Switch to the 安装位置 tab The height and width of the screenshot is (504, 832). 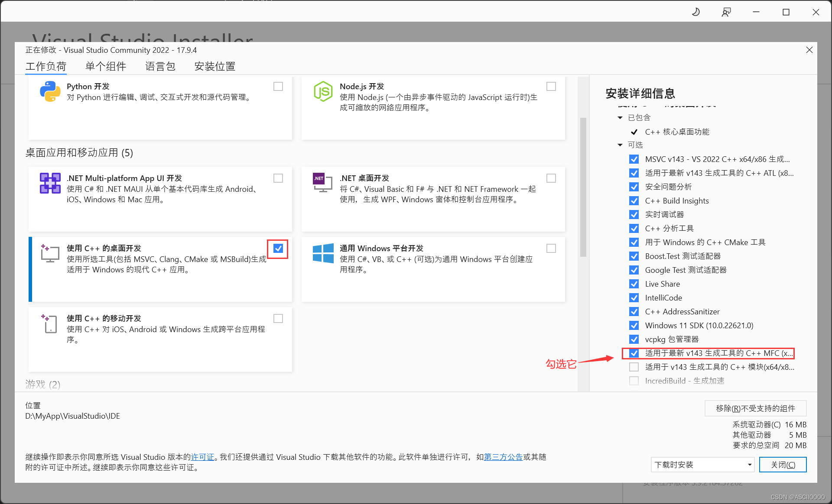click(215, 66)
